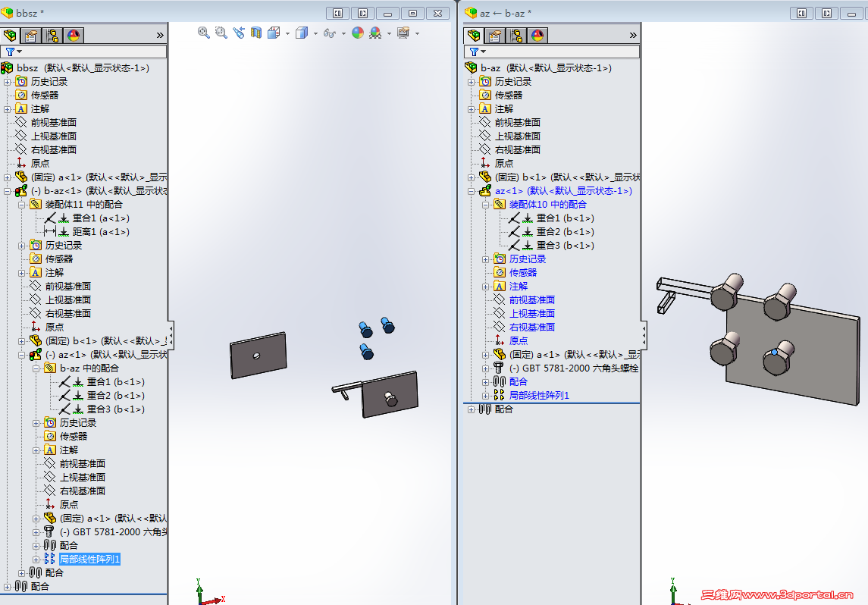Open the Hide/Show Items dropdown arrow
Image resolution: width=868 pixels, height=605 pixels.
[343, 34]
